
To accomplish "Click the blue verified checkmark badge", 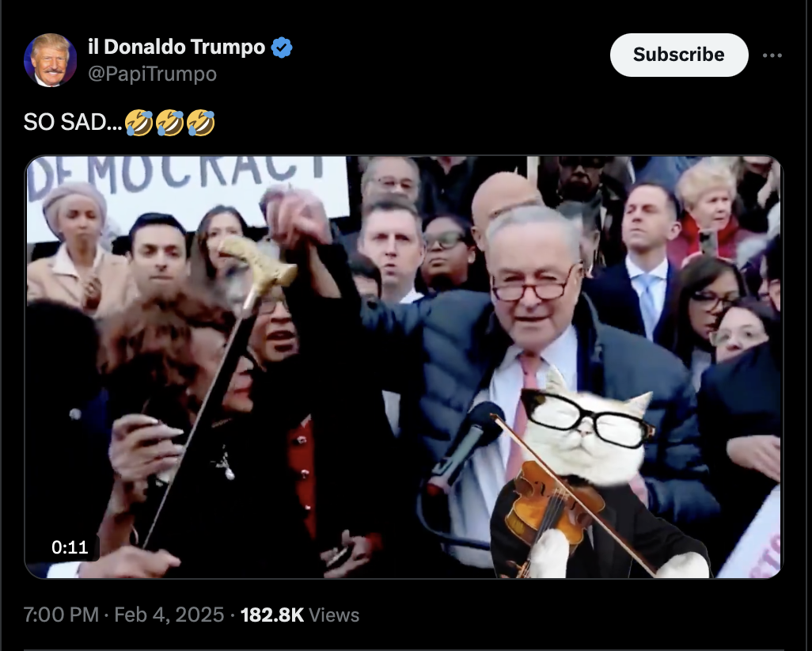I will click(x=282, y=48).
